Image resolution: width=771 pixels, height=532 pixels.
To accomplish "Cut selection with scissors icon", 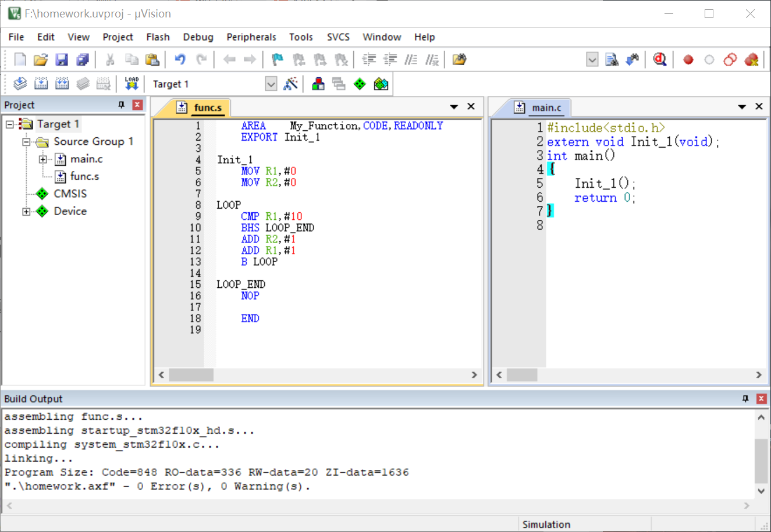I will point(110,59).
